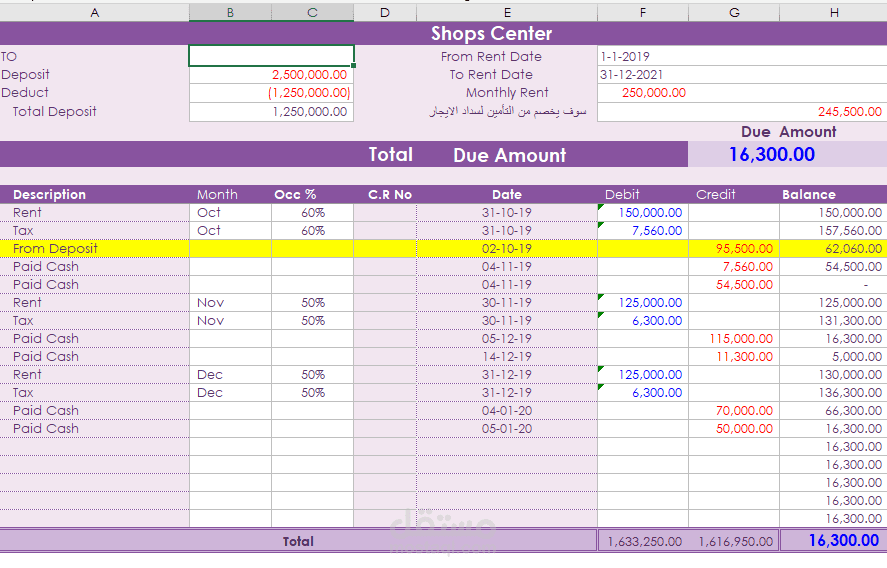
Task: Select column A header
Action: tap(94, 12)
